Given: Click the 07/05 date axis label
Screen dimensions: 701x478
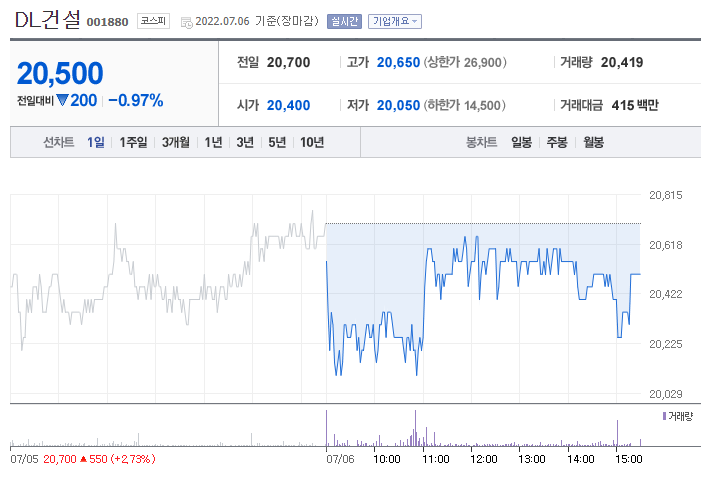Looking at the screenshot, I should tap(24, 459).
